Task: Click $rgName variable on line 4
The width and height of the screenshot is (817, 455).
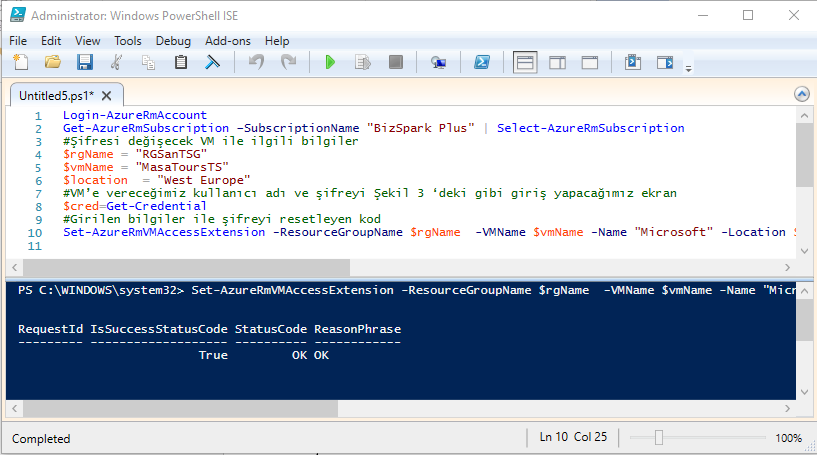Action: point(88,154)
